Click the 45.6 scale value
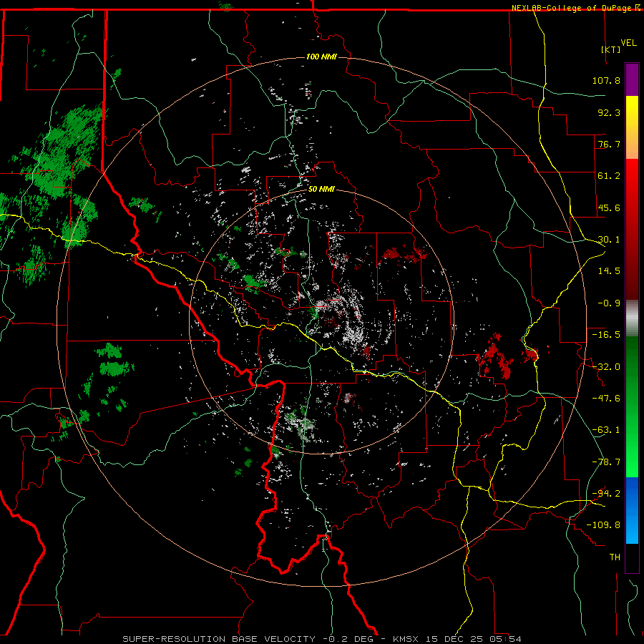Viewport: 644px width, 644px height. 609,208
